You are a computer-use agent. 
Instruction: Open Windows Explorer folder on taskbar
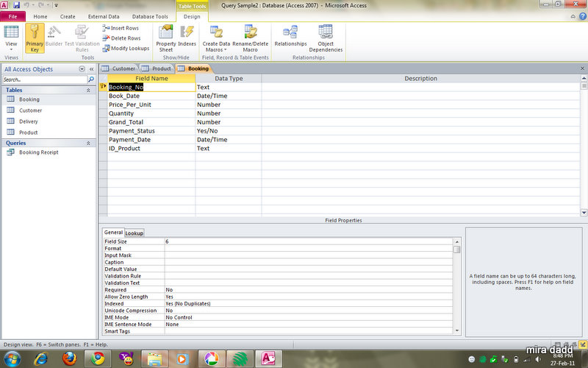tap(154, 359)
